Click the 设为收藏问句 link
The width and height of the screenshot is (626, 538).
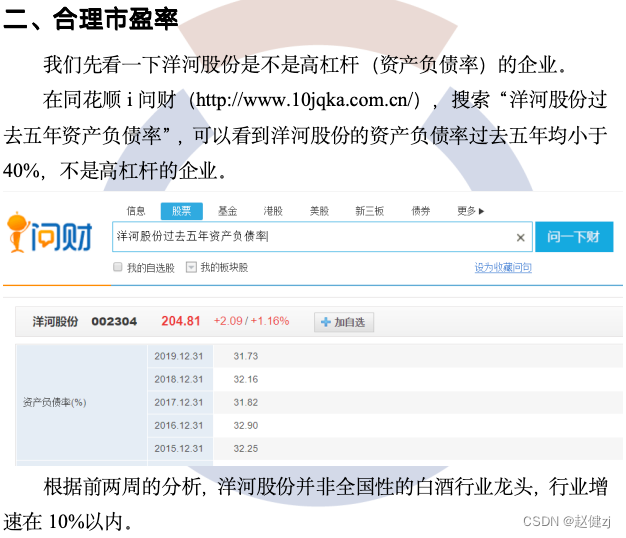(x=503, y=267)
